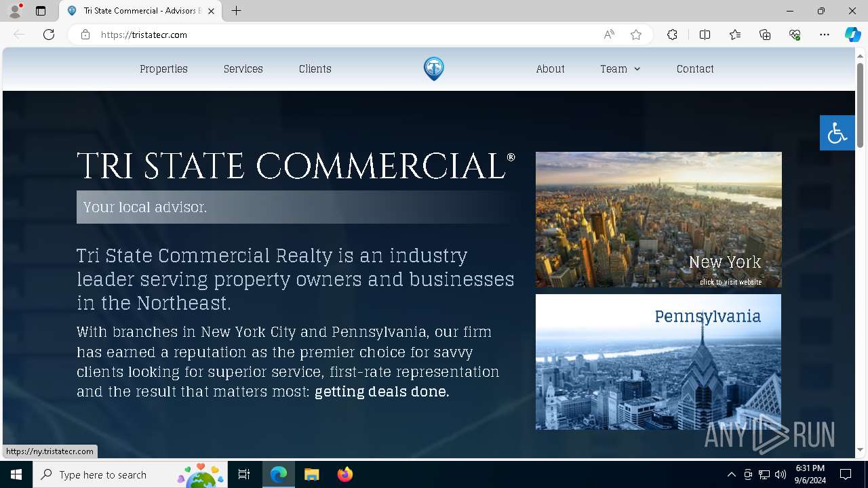Image resolution: width=868 pixels, height=488 pixels.
Task: Toggle Split screen icon
Action: click(x=705, y=35)
